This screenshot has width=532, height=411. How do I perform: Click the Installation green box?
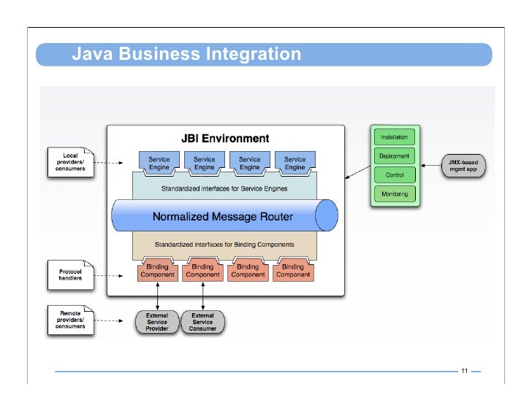395,137
